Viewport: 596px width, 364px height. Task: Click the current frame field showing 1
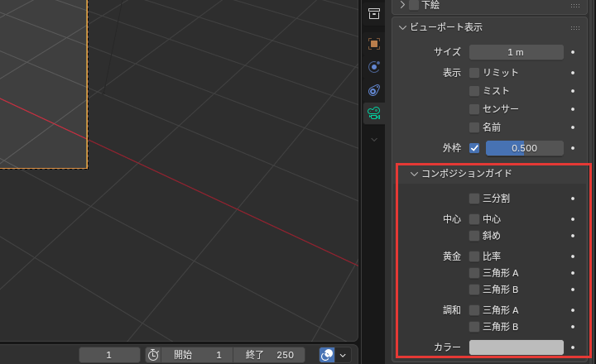coord(109,355)
